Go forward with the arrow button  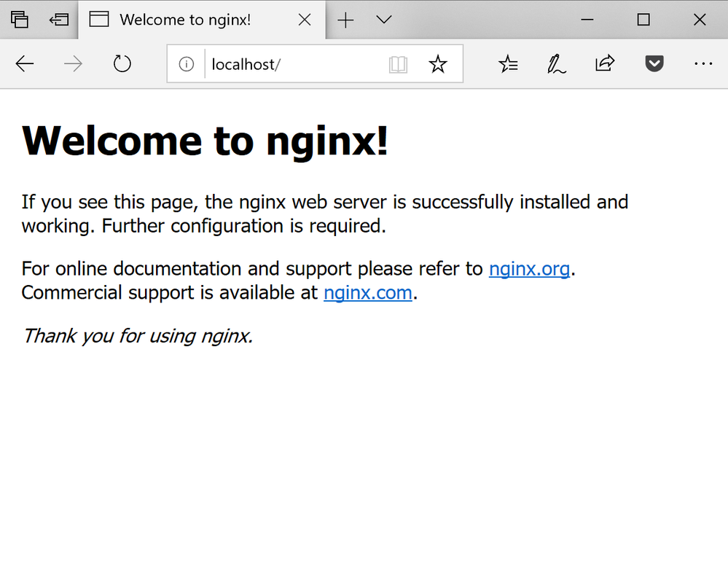(73, 63)
